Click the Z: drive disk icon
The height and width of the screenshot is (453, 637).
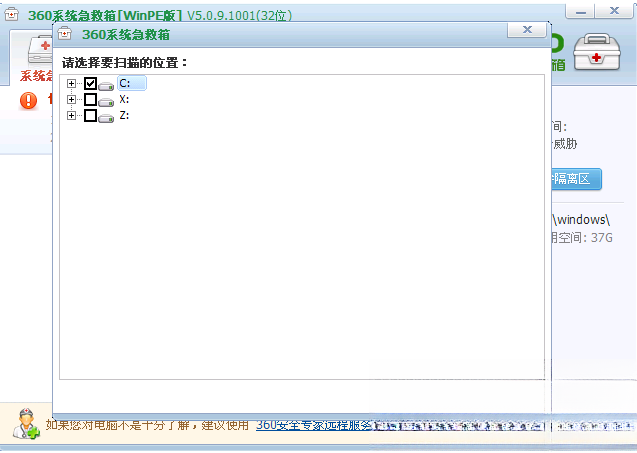106,118
